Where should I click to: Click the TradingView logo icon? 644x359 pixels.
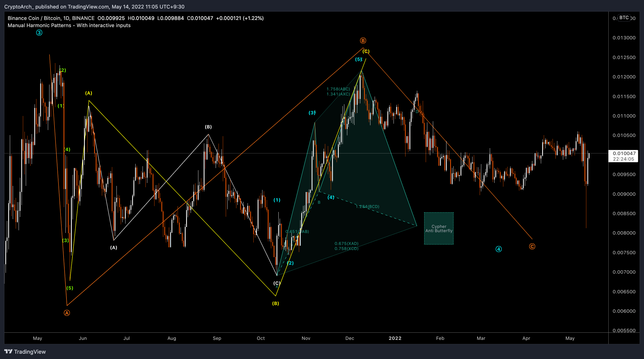click(x=8, y=351)
